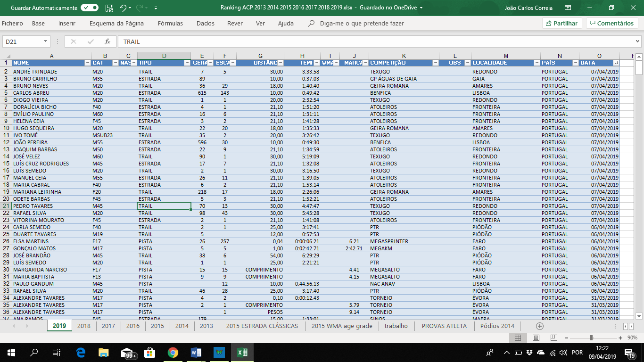The width and height of the screenshot is (644, 362).
Task: Open Ribbon Display Options icon
Action: pos(568,8)
